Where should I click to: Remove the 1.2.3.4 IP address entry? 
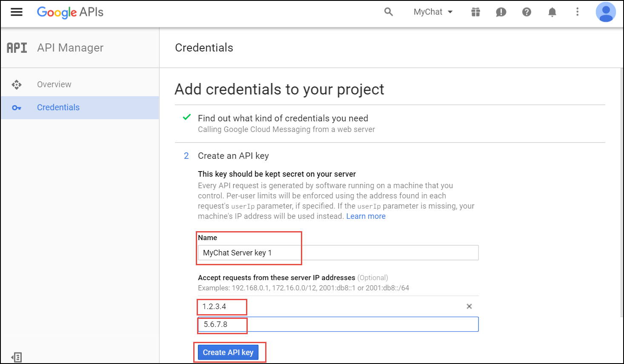pos(469,306)
